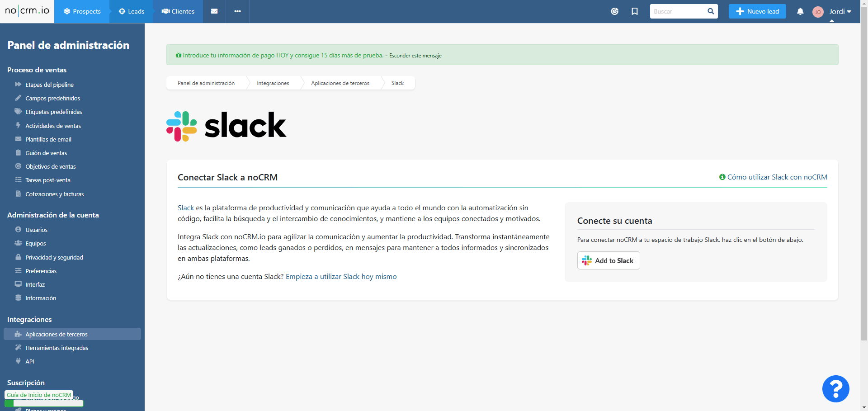Click the payment info banner link
This screenshot has height=411, width=868.
pos(283,55)
